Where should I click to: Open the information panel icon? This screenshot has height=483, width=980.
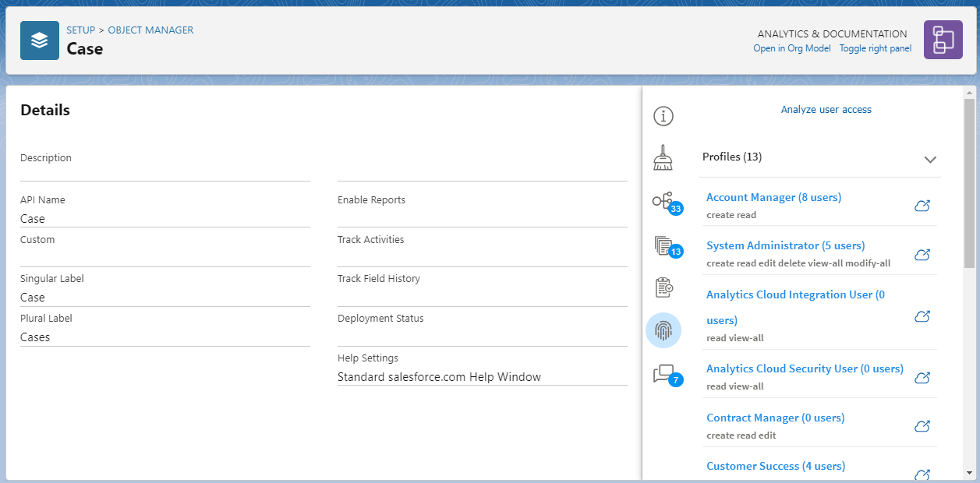[x=663, y=115]
